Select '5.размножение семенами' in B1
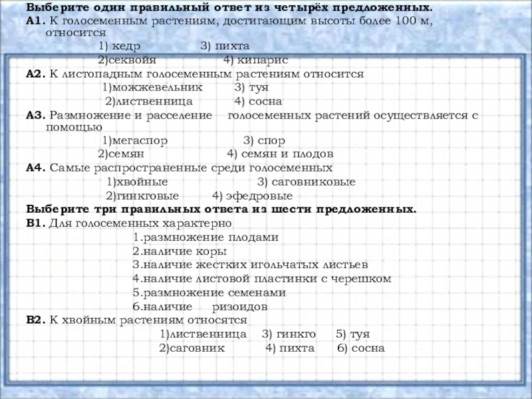Image resolution: width=532 pixels, height=399 pixels. [209, 293]
